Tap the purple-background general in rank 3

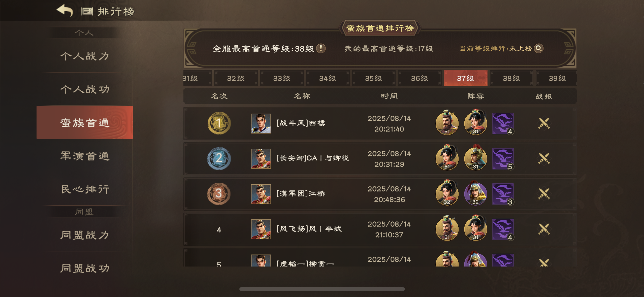(x=475, y=193)
